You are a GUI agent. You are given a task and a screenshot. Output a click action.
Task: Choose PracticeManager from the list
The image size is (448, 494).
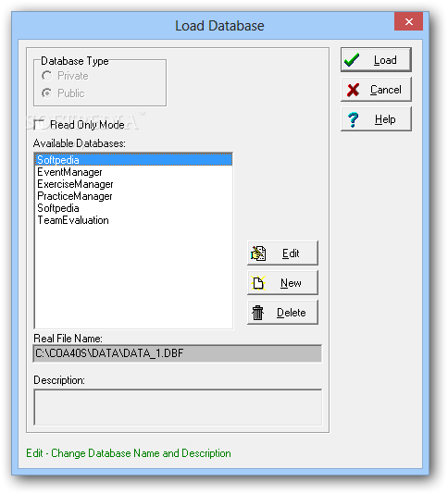[x=133, y=196]
